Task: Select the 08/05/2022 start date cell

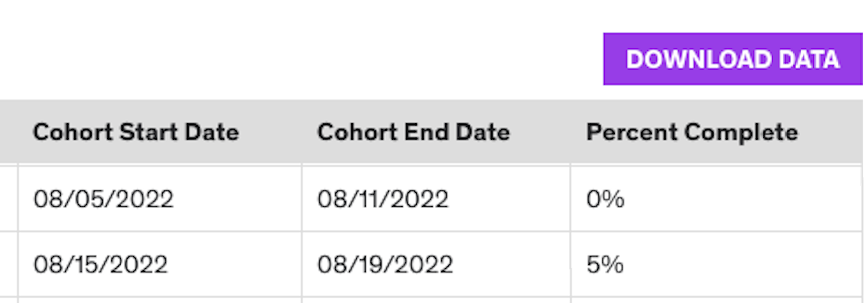Action: pyautogui.click(x=104, y=199)
